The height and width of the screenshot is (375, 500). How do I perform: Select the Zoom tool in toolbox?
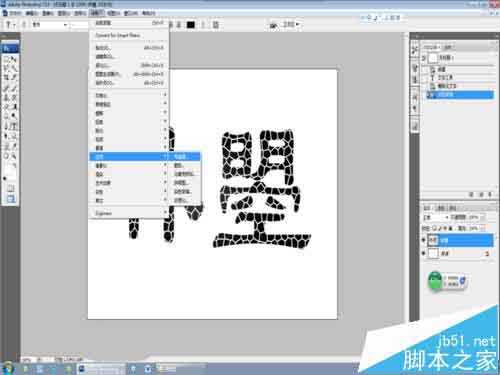point(14,156)
